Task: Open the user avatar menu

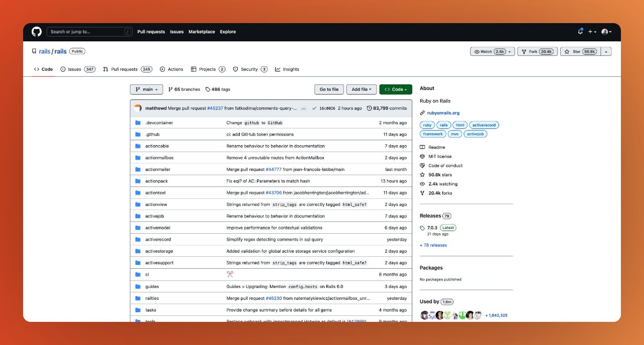Action: 606,32
